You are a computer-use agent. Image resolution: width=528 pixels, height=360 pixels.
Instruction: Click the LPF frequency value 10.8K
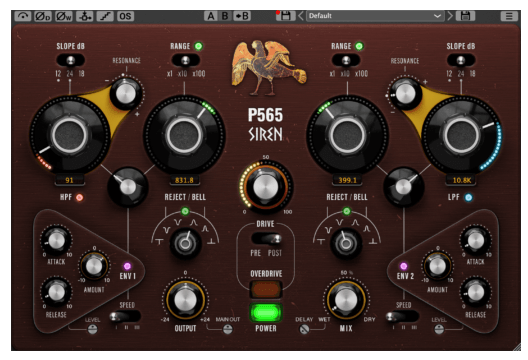[461, 180]
